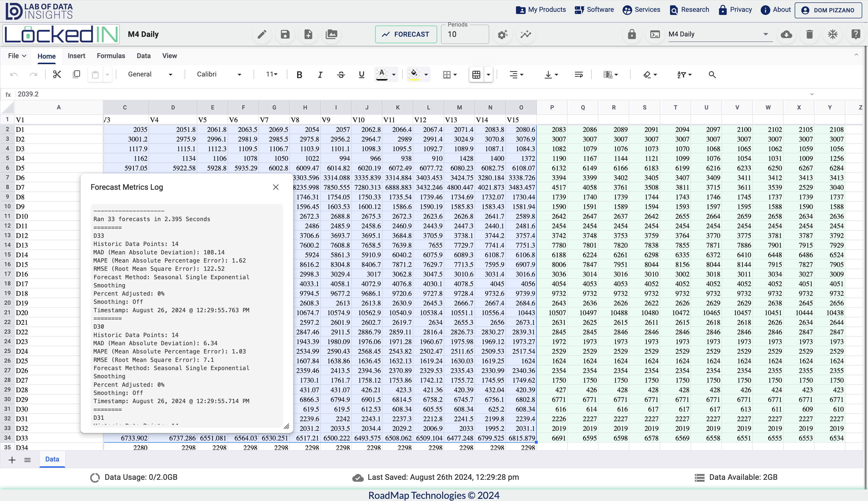
Task: Open the Research link
Action: tap(689, 10)
